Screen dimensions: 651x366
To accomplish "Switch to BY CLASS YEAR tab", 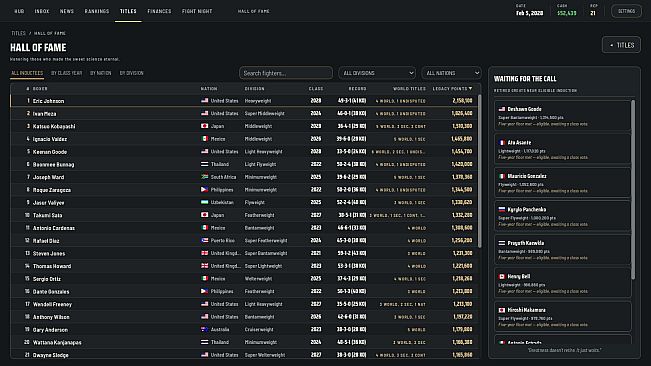I will pyautogui.click(x=66, y=73).
